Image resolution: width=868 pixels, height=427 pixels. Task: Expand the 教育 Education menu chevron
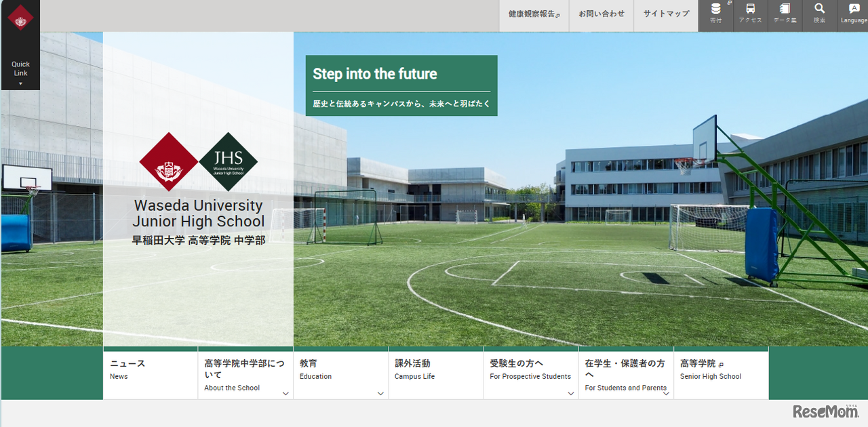coord(380,393)
